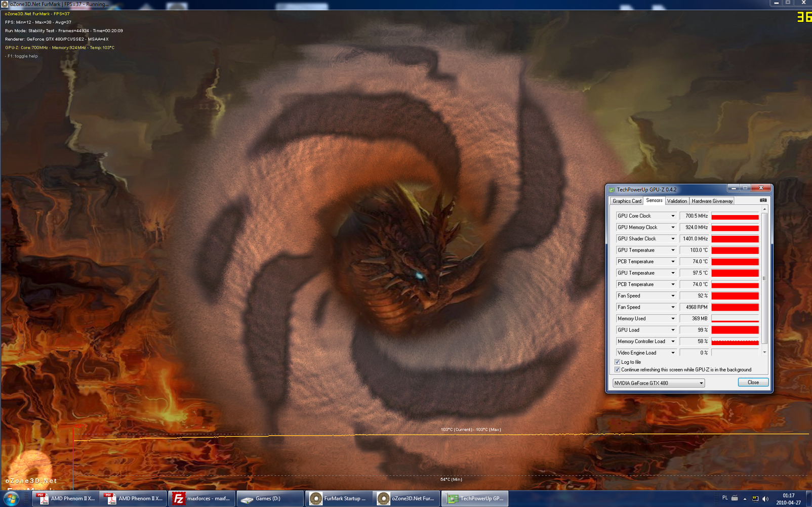The width and height of the screenshot is (812, 507).
Task: Open the Windows Start menu orb
Action: click(11, 498)
